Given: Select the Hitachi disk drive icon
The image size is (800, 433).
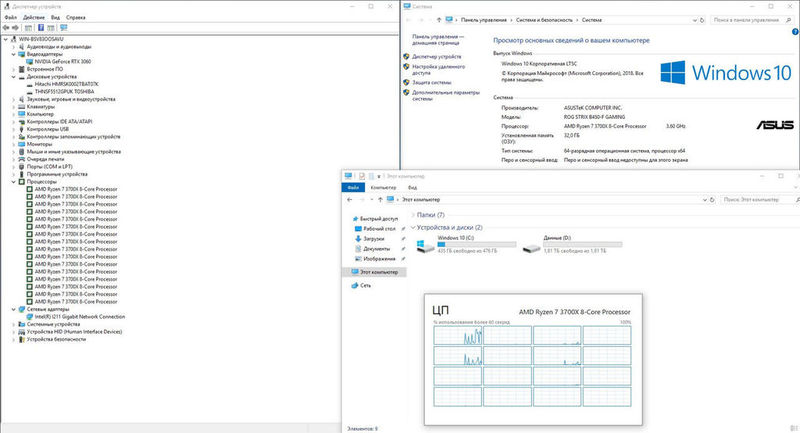Looking at the screenshot, I should click(x=30, y=84).
